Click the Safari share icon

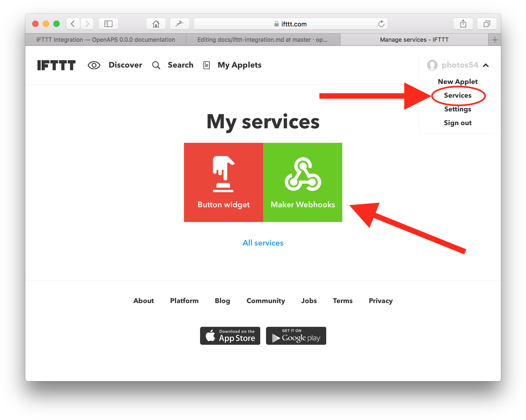click(x=463, y=24)
